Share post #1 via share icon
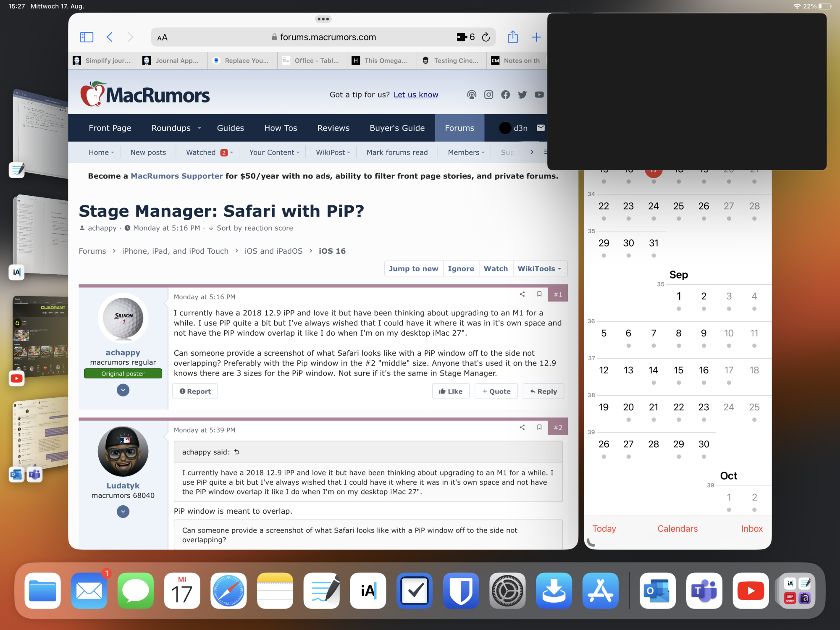 [x=522, y=294]
